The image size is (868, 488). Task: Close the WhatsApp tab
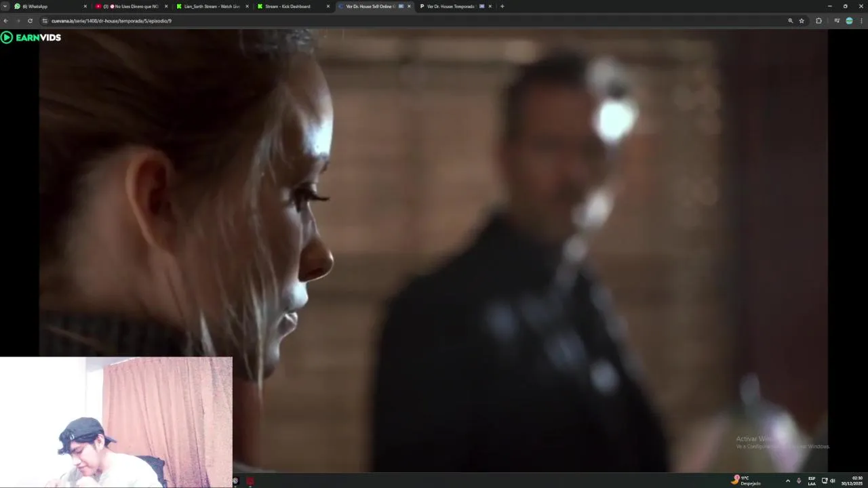pyautogui.click(x=85, y=6)
